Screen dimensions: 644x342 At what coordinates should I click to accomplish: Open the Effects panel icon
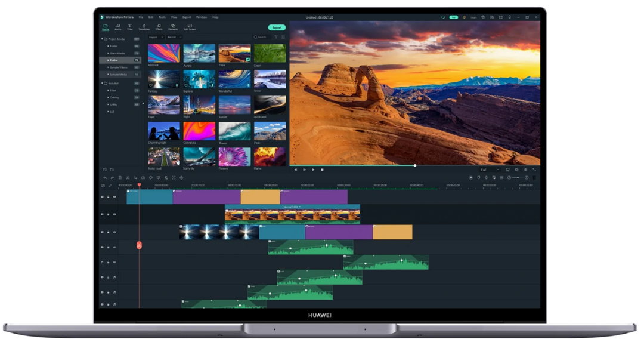click(x=159, y=27)
